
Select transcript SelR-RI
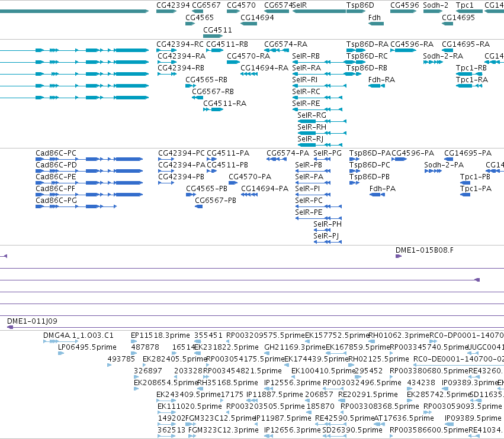pos(319,86)
